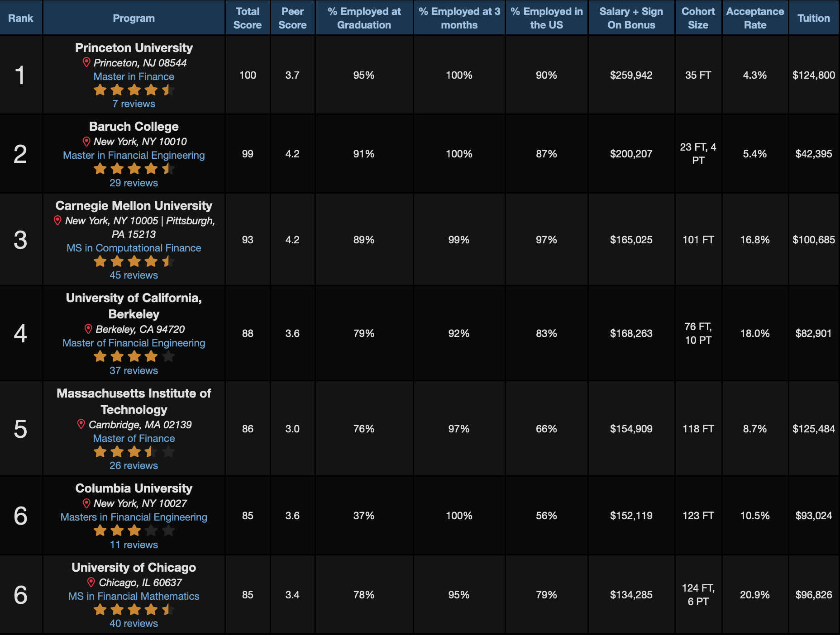Click the star rating under Baruch College
This screenshot has height=635, width=840.
tap(134, 169)
